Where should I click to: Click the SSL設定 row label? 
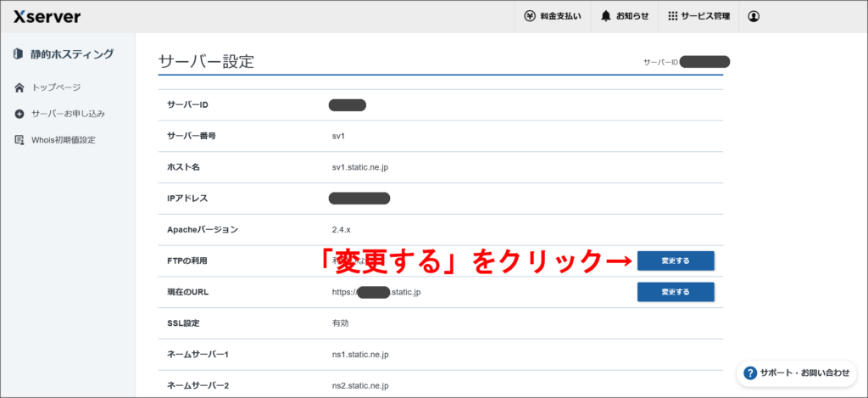tap(183, 322)
